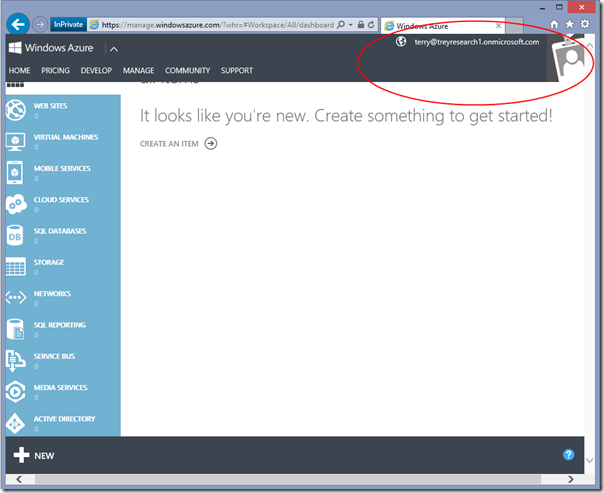The width and height of the screenshot is (604, 493).
Task: Click the horizontal scrollbar thumb
Action: point(288,479)
